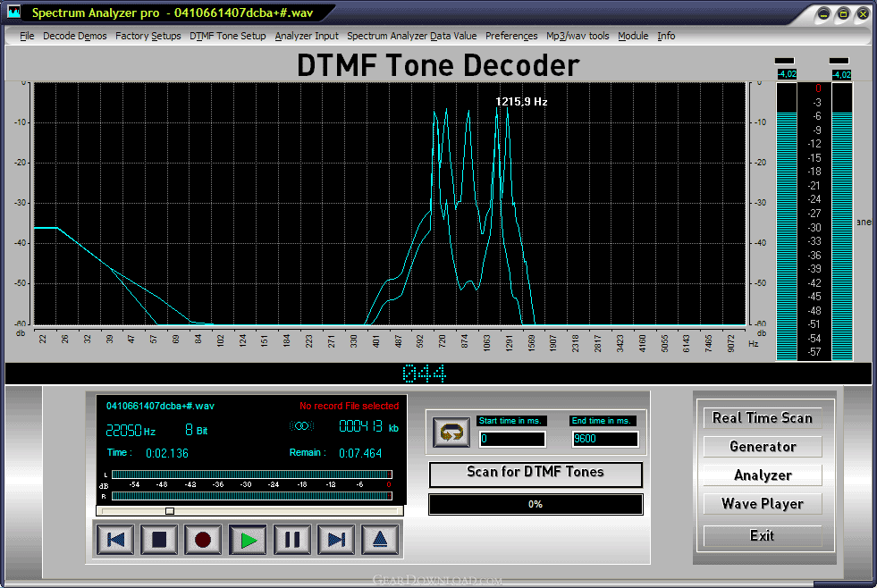Open the Analyzer Input menu

(307, 36)
